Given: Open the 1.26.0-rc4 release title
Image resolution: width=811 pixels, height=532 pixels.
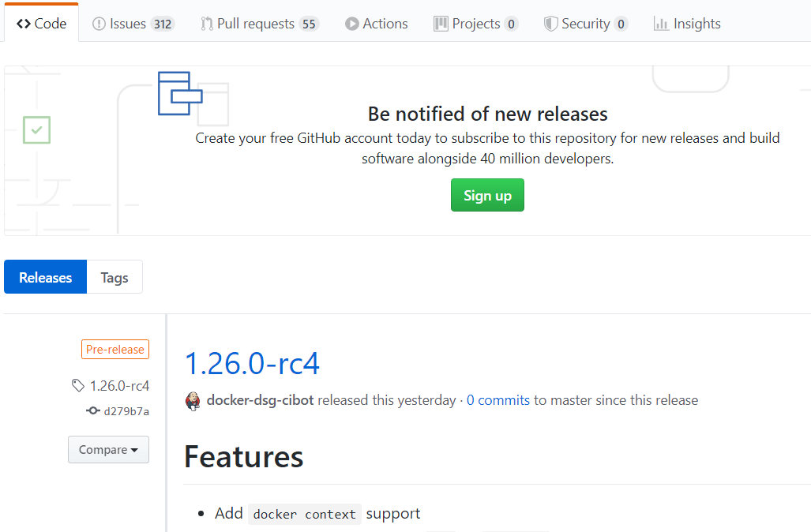Looking at the screenshot, I should [253, 363].
